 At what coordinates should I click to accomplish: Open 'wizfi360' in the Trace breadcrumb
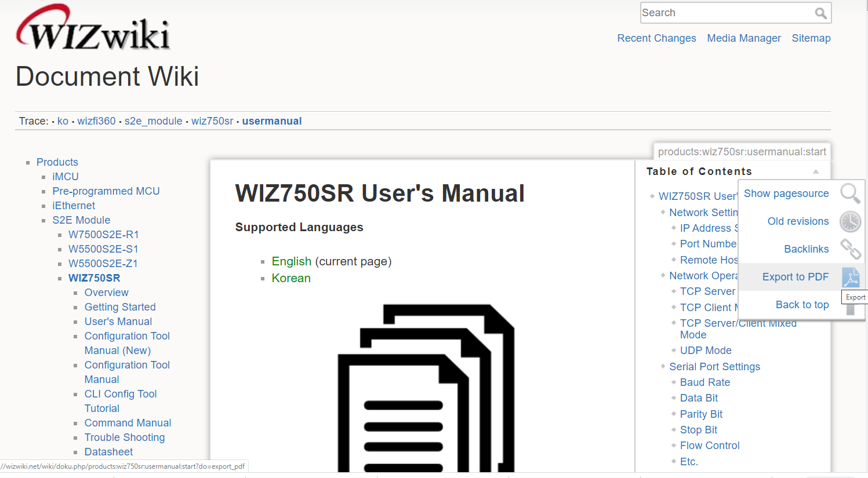tap(96, 121)
